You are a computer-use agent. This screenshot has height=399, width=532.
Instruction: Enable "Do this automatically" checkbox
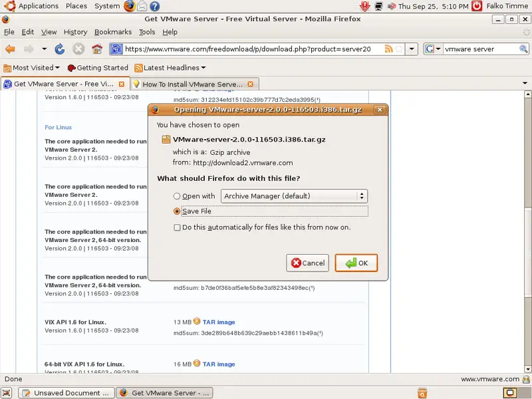[177, 227]
